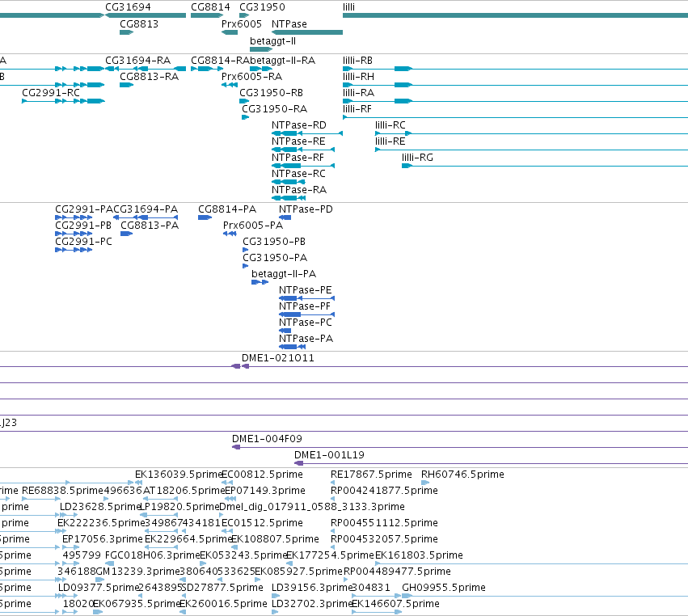This screenshot has height=616, width=688.
Task: Click the NTPase-RA transcript label
Action: pos(299,191)
